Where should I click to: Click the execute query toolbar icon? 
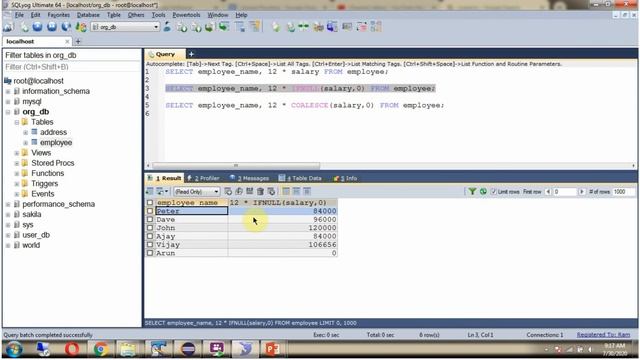37,27
